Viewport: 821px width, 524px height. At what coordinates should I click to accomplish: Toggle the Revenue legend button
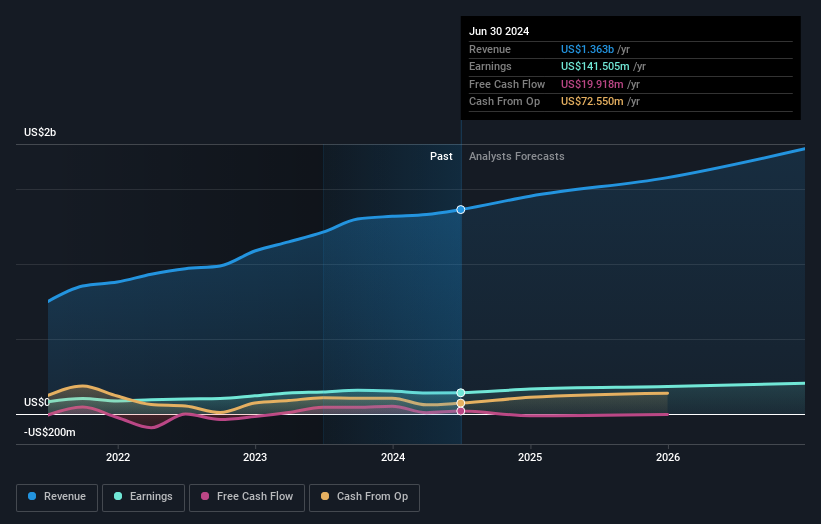[x=57, y=497]
